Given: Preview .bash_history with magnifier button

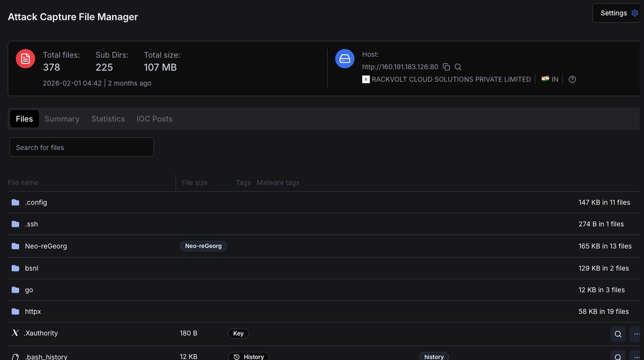Looking at the screenshot, I should pos(618,356).
